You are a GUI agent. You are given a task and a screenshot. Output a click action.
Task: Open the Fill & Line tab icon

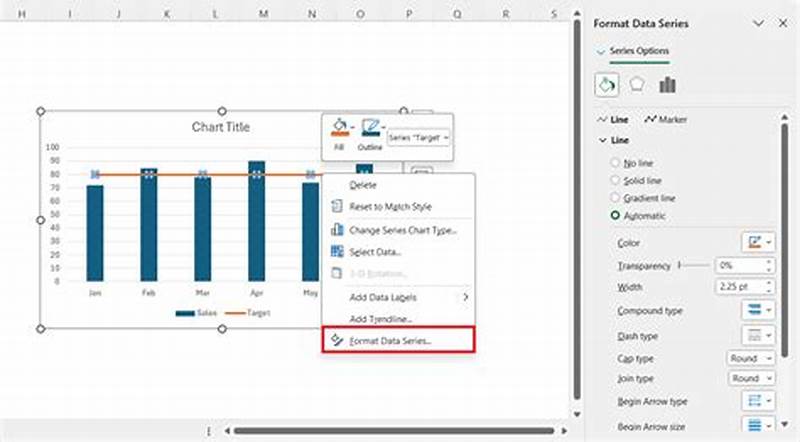[607, 85]
